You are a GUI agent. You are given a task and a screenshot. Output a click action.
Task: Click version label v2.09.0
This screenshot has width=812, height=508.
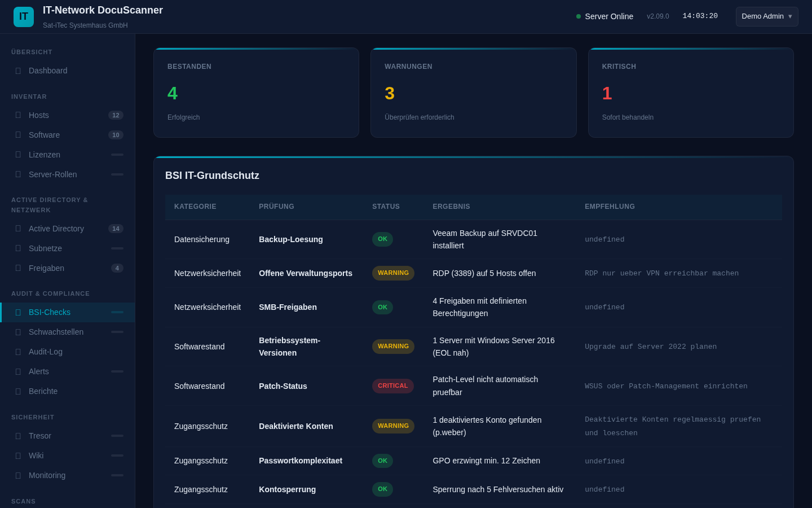[x=658, y=16]
